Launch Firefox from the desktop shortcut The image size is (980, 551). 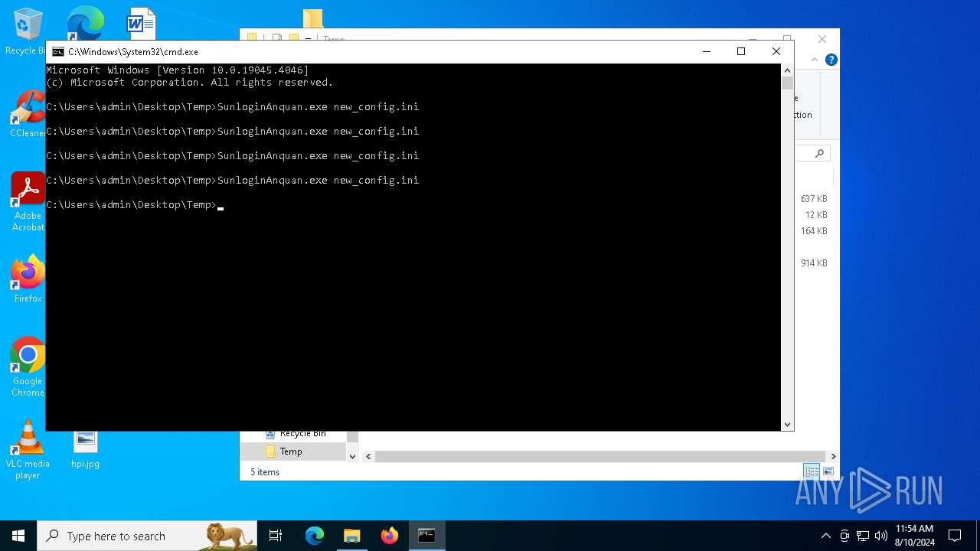(28, 279)
